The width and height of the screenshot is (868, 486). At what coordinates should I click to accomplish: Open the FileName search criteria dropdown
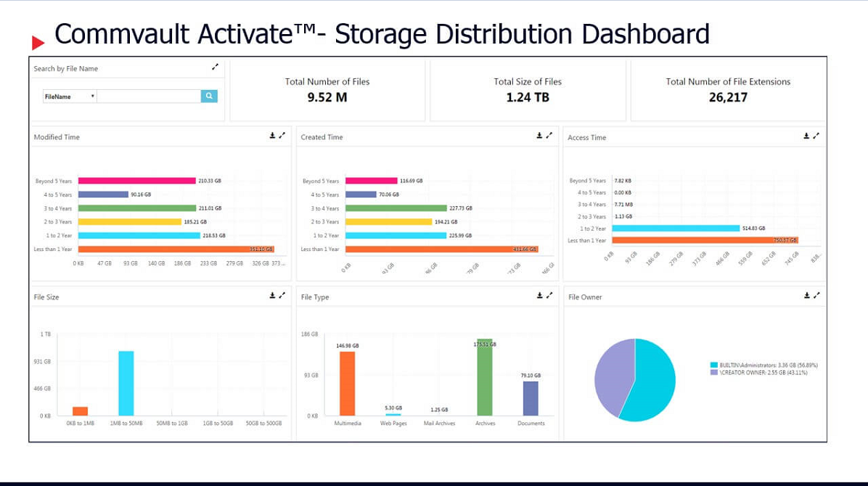(x=68, y=96)
